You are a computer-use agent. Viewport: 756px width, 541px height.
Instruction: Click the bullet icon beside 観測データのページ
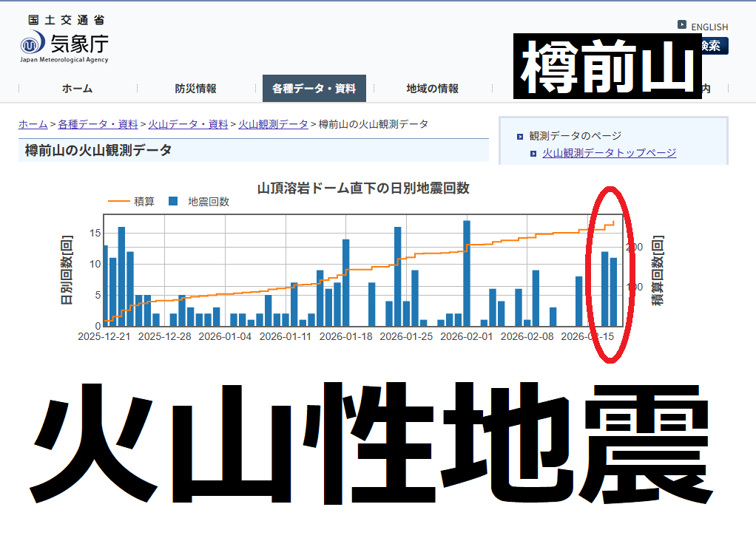coord(520,136)
